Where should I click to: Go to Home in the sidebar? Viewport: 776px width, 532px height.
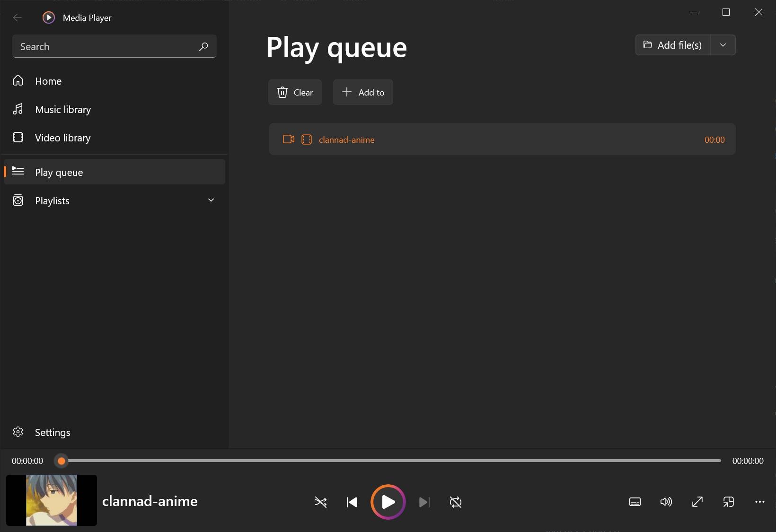point(48,81)
